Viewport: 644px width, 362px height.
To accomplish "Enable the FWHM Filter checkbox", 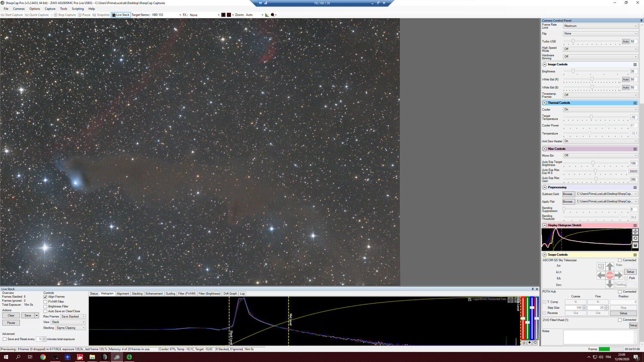I will click(x=46, y=301).
